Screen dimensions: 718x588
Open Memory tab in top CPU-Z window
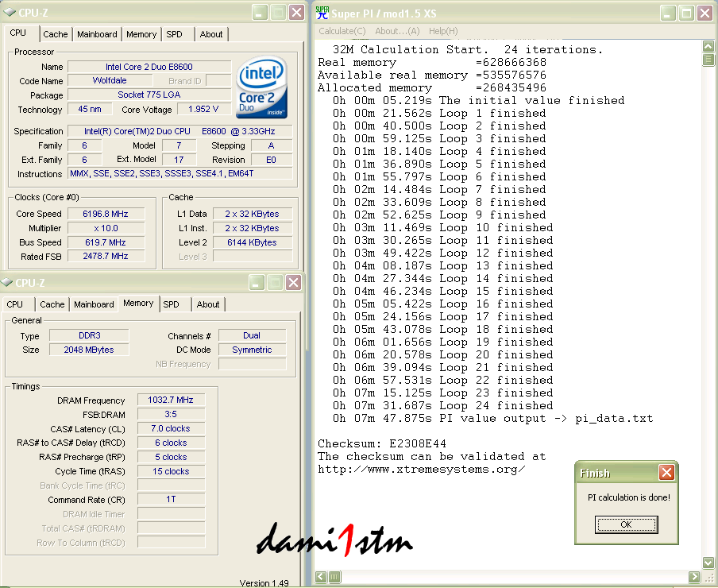pos(141,34)
